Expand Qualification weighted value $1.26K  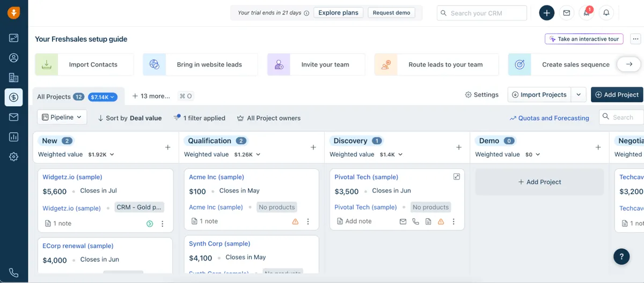[247, 154]
